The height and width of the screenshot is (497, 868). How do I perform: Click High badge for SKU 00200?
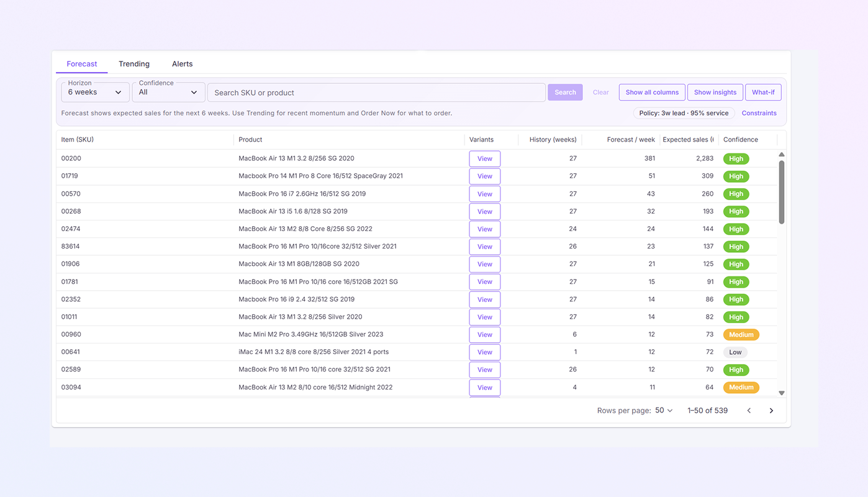point(736,158)
